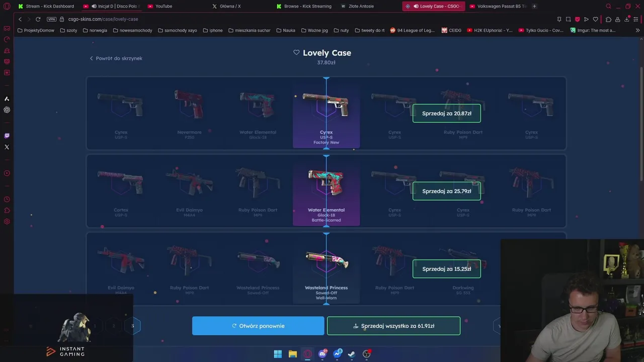Image resolution: width=644 pixels, height=362 pixels.
Task: Toggle the VPN badge in the address bar
Action: tap(51, 19)
